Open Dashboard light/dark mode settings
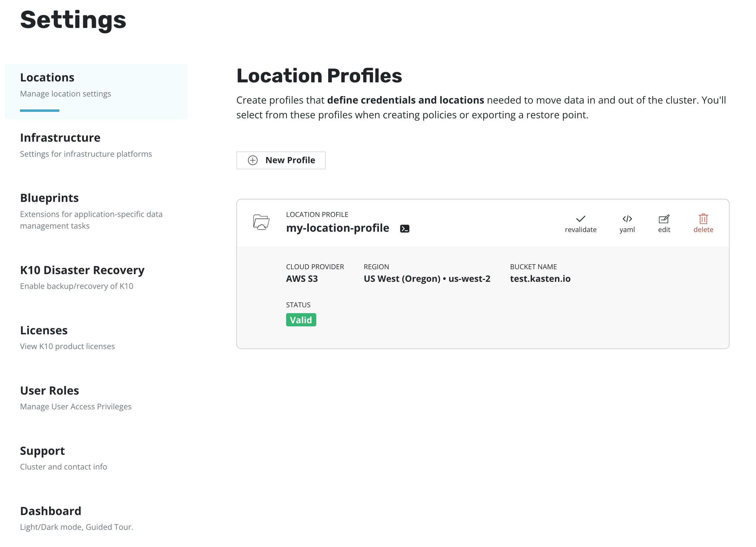This screenshot has height=547, width=756. (x=51, y=511)
